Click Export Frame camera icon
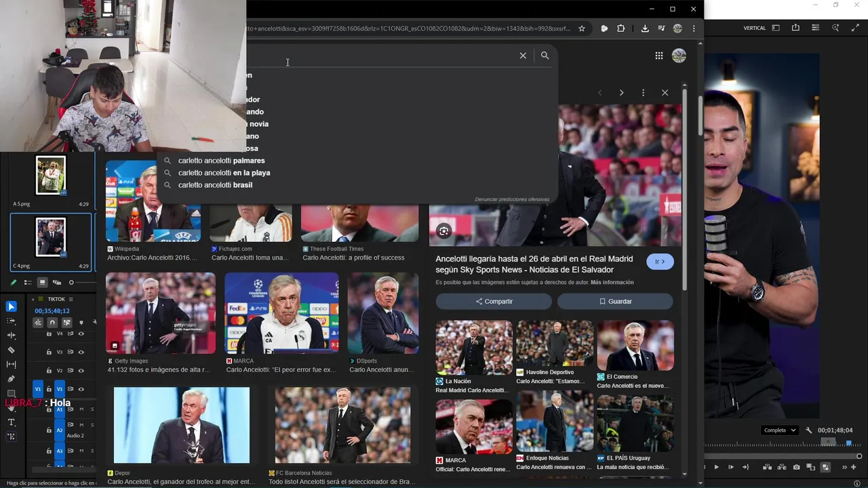868x488 pixels. coord(796,467)
